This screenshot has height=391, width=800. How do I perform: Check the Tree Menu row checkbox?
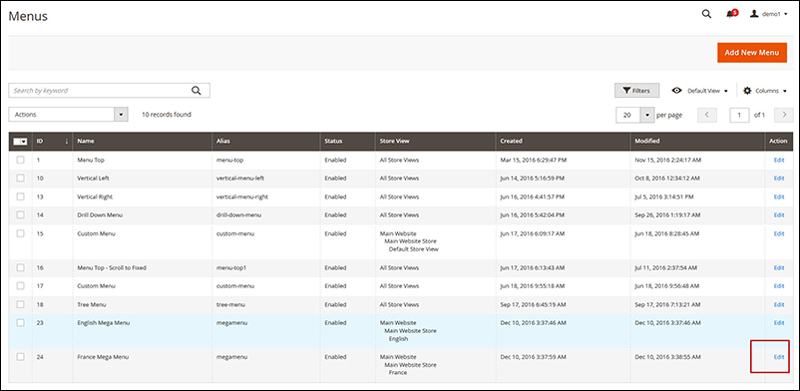pyautogui.click(x=20, y=304)
